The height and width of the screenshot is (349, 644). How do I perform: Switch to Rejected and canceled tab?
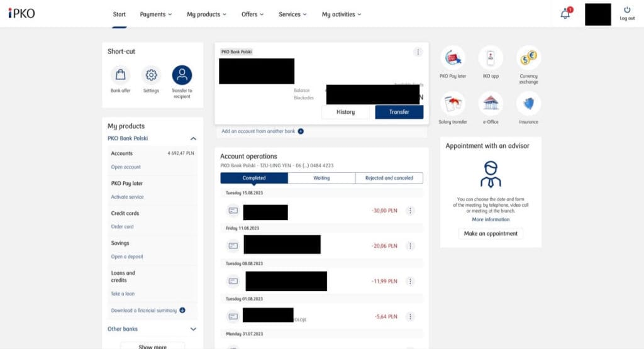[x=389, y=178]
